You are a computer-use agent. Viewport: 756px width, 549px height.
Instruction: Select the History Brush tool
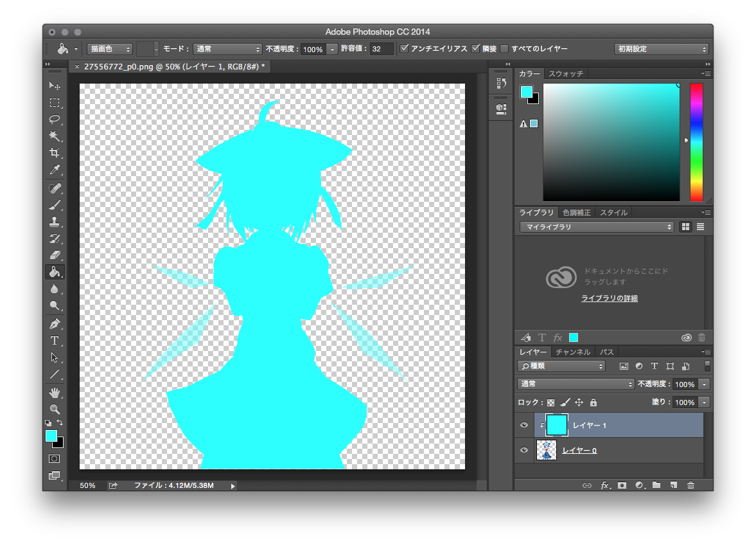tap(55, 239)
